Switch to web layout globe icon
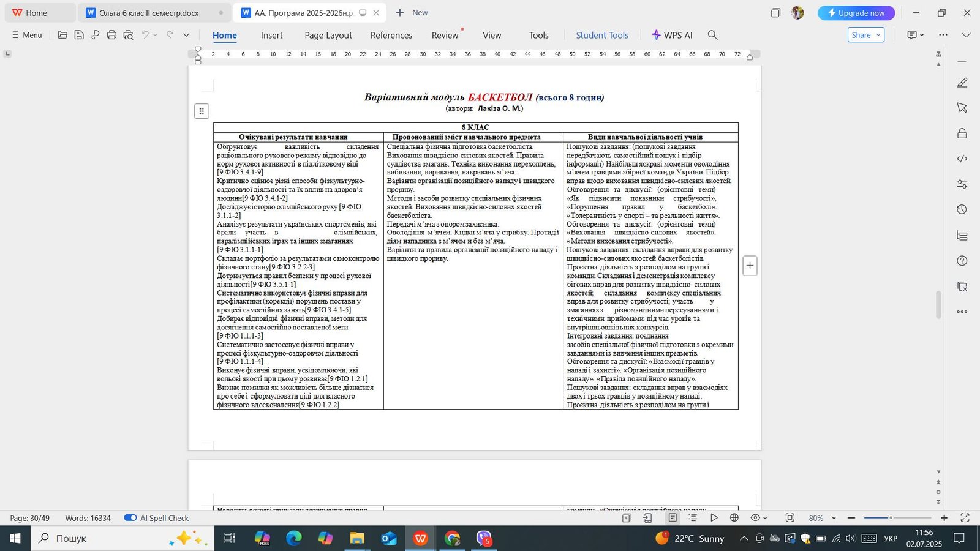This screenshot has height=551, width=980. 734,518
